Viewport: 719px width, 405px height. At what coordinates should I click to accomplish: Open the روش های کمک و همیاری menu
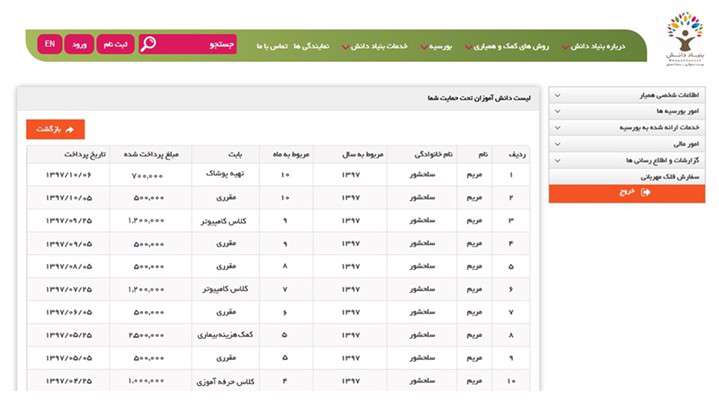(514, 46)
